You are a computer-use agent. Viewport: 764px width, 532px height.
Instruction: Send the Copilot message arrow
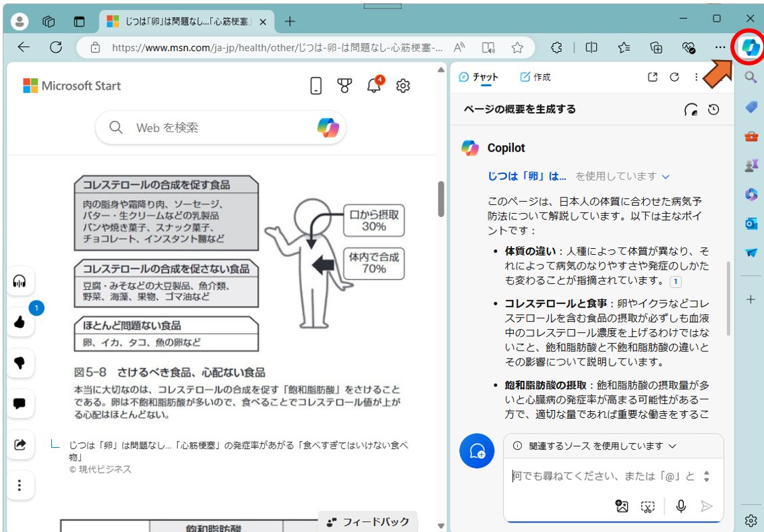point(707,506)
